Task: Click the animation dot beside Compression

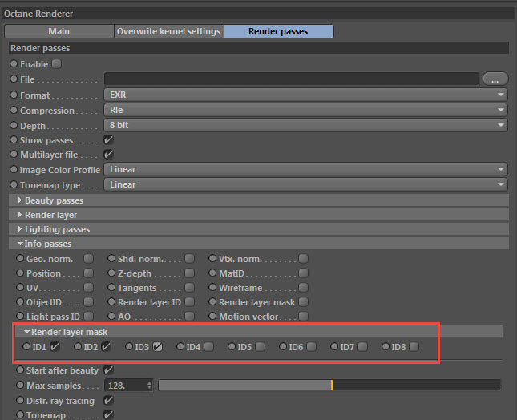Action: pyautogui.click(x=14, y=110)
